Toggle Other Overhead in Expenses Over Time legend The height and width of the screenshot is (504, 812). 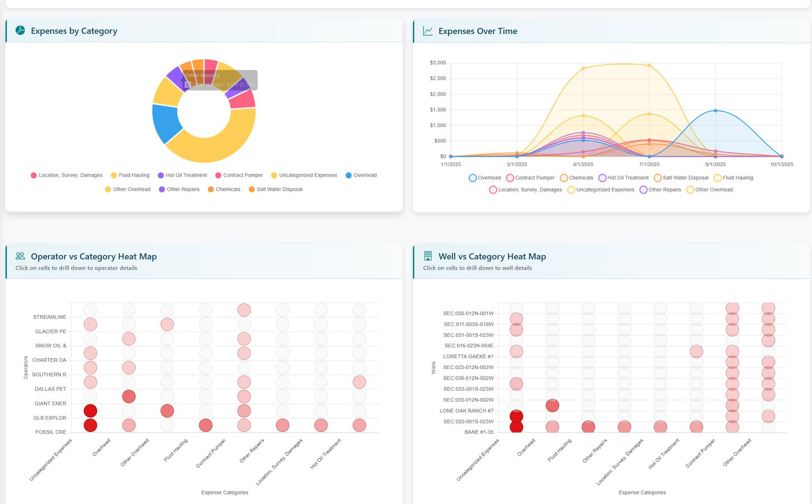coord(709,190)
